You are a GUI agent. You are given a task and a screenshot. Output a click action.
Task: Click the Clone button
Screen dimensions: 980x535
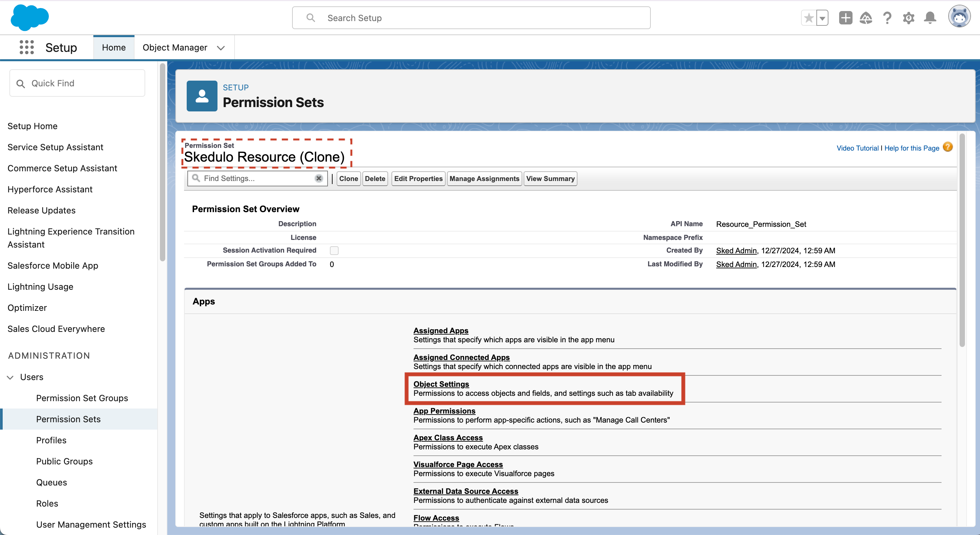tap(347, 179)
